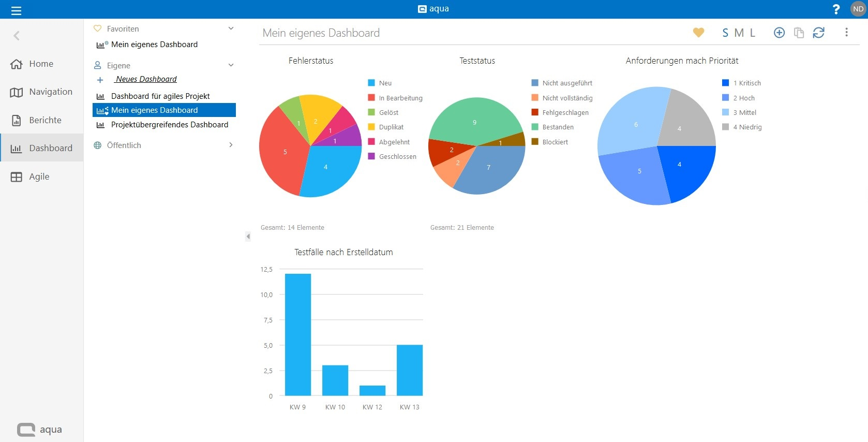Add a new widget with plus icon
Viewport: 868px width, 442px height.
click(x=779, y=33)
